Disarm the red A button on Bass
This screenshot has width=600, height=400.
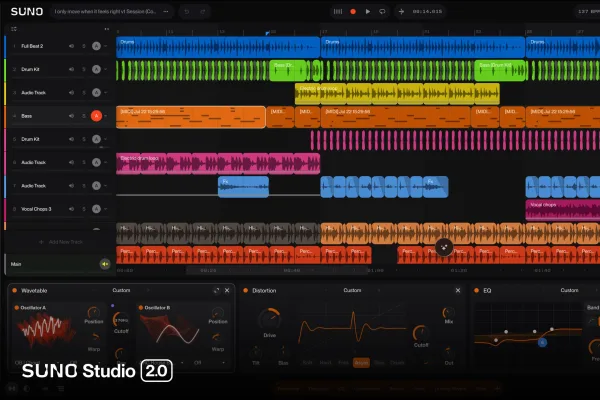[x=96, y=116]
